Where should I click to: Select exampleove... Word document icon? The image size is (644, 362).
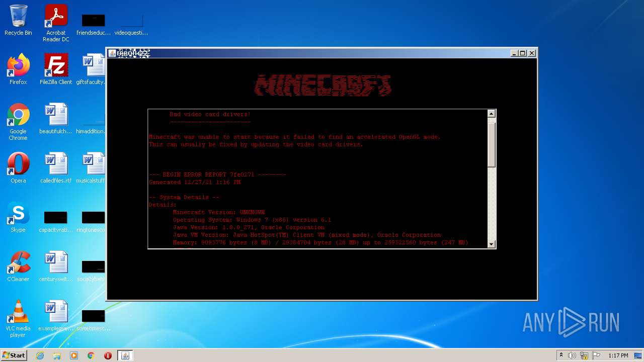(x=56, y=316)
